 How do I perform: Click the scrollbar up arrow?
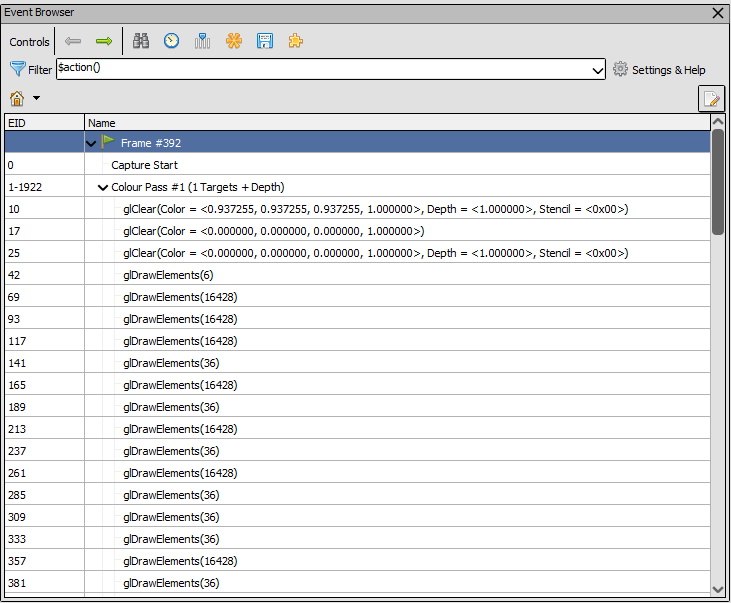718,122
